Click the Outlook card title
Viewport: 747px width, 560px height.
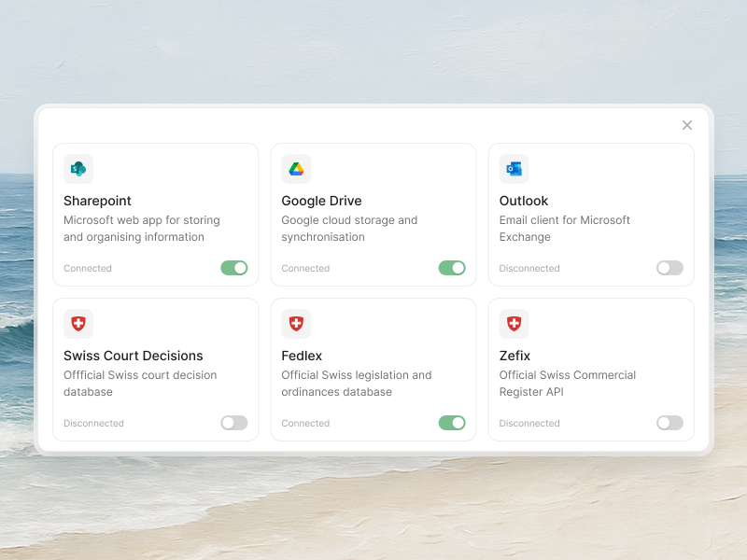[x=524, y=201]
